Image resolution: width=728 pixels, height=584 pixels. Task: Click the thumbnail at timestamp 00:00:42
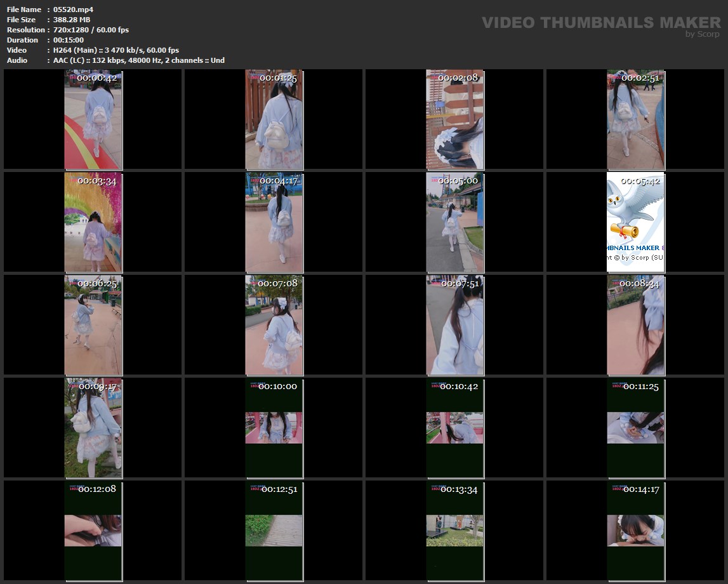pos(93,119)
